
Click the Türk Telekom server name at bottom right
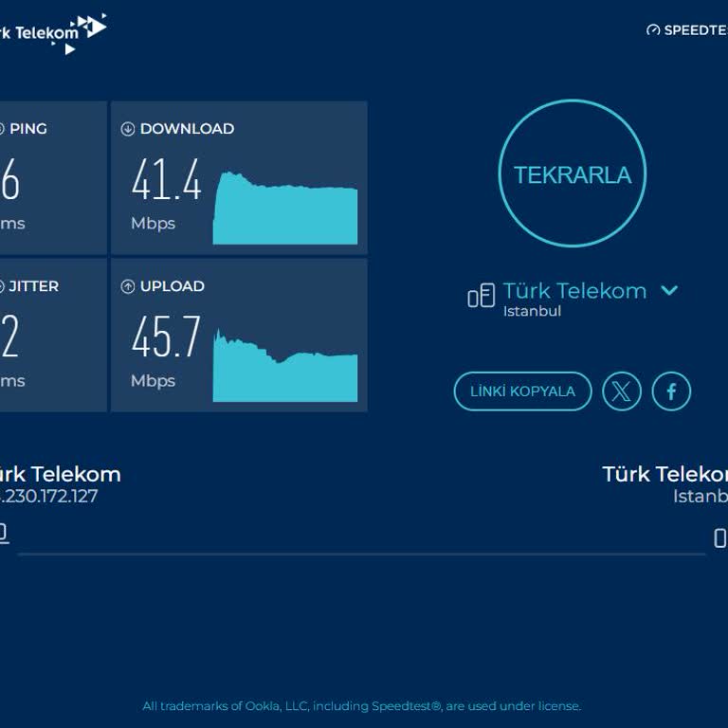point(664,475)
